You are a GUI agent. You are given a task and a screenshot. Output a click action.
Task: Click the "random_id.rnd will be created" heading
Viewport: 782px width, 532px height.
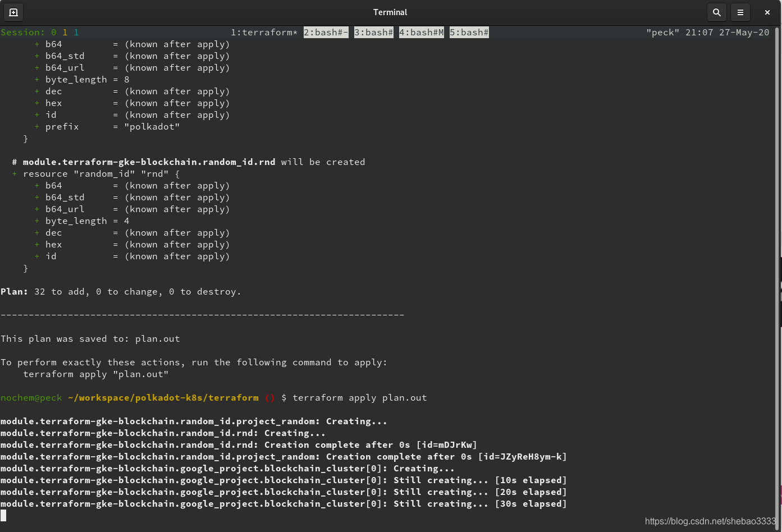click(189, 162)
